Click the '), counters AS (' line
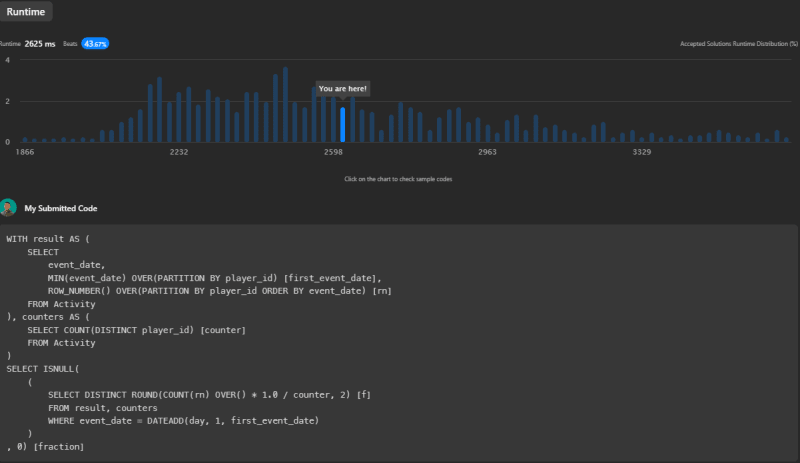The image size is (800, 463). tap(48, 317)
